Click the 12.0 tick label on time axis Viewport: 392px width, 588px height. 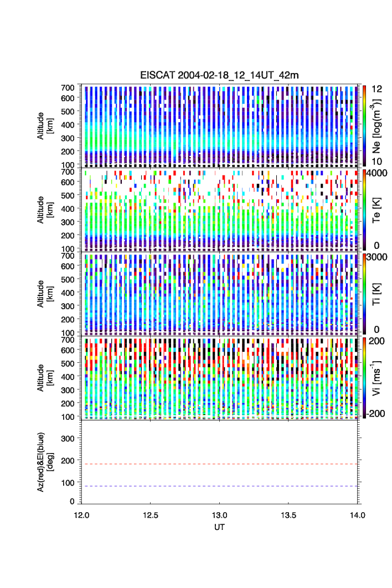click(x=81, y=514)
